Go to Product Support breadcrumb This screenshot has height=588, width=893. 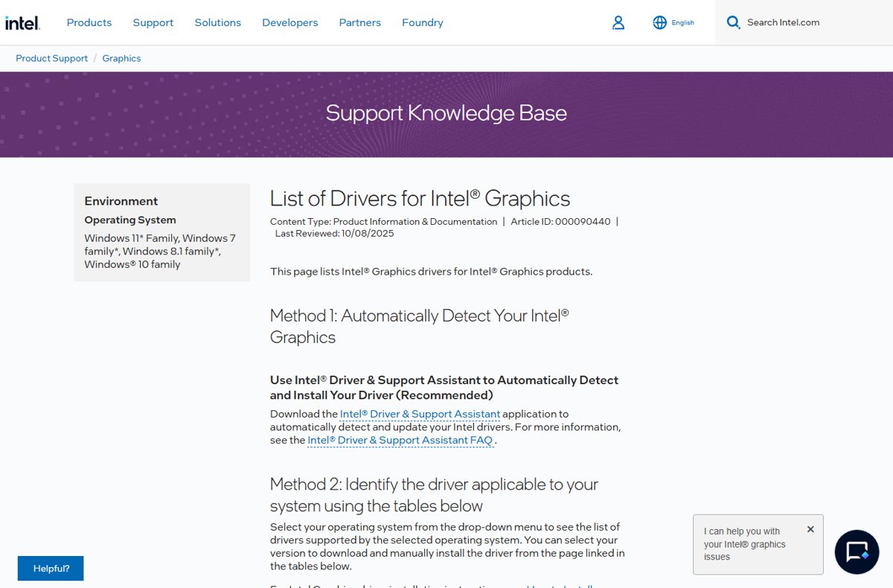pyautogui.click(x=51, y=58)
